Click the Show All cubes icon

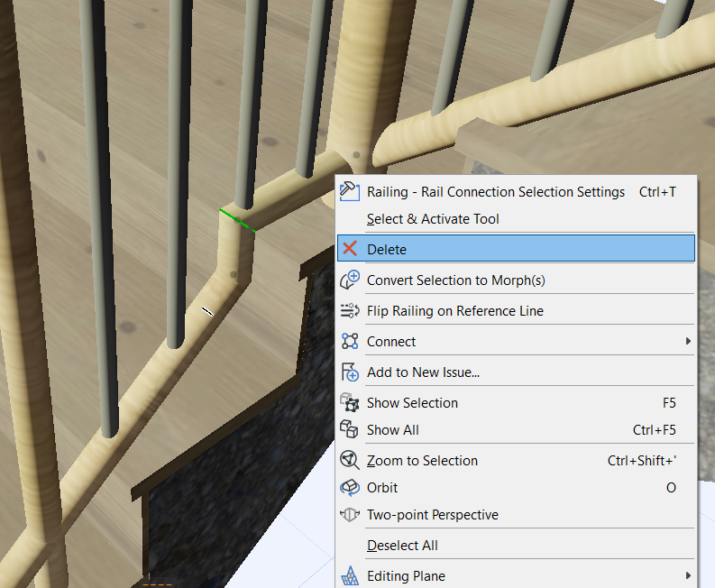[349, 429]
